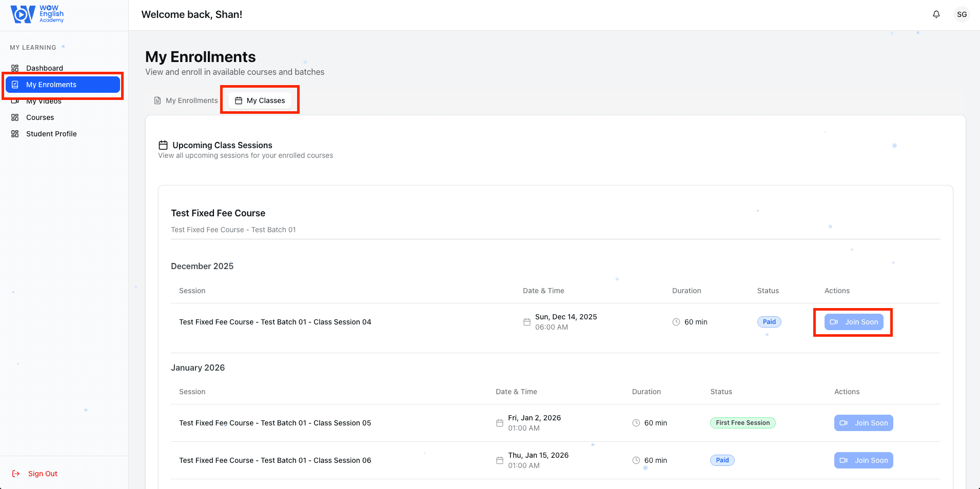
Task: Go to My Videos in sidebar
Action: [44, 101]
